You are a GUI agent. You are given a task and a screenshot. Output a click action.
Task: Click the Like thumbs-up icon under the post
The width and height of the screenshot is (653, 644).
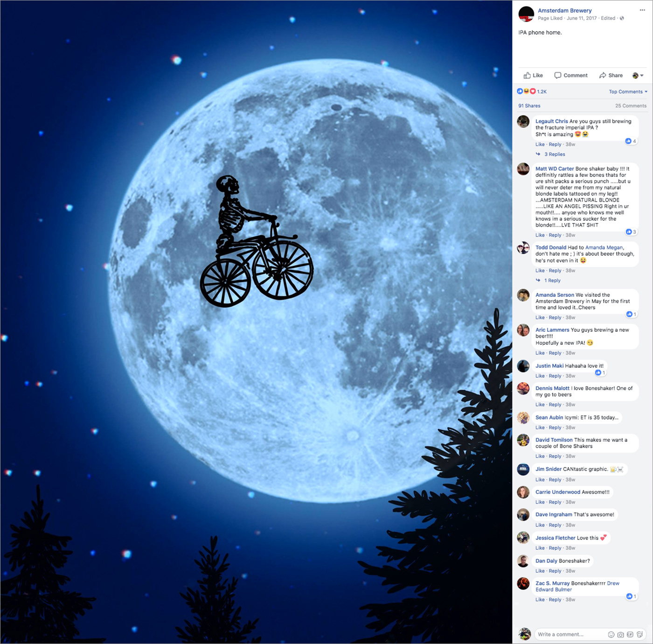pos(527,75)
